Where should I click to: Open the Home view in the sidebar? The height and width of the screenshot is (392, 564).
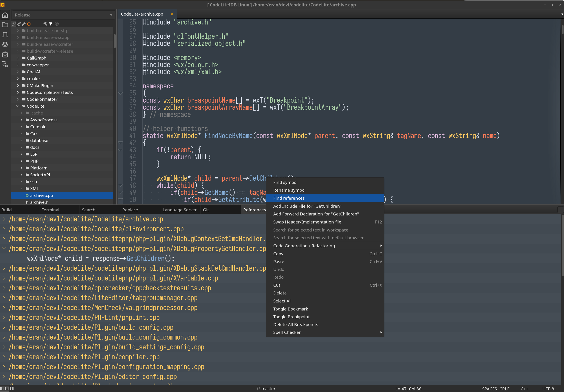(x=5, y=15)
